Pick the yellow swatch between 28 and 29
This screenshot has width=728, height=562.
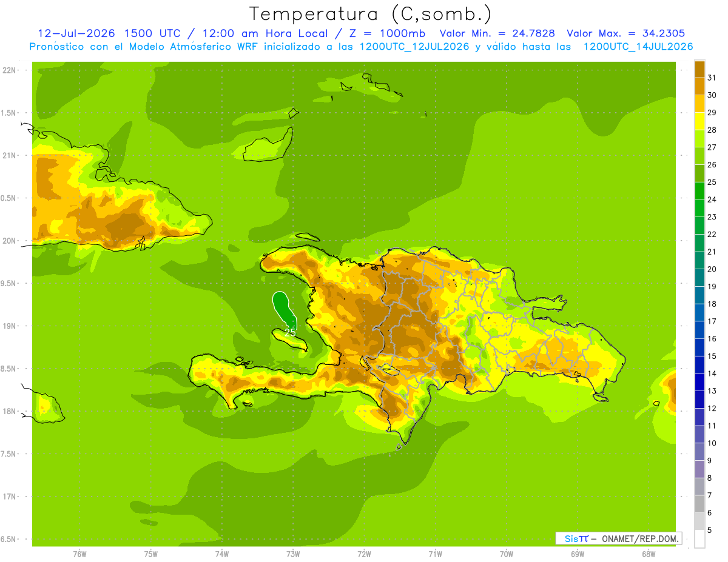(x=699, y=121)
